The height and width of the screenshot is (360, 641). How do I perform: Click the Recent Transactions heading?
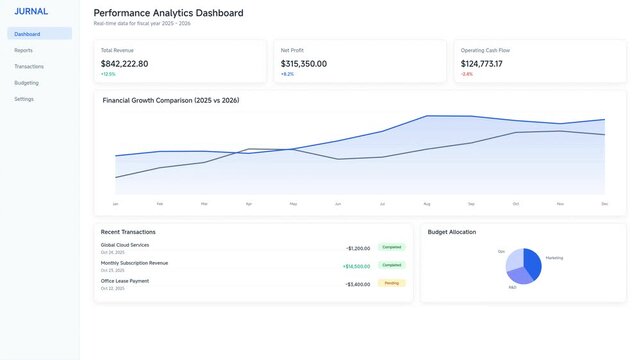[128, 232]
